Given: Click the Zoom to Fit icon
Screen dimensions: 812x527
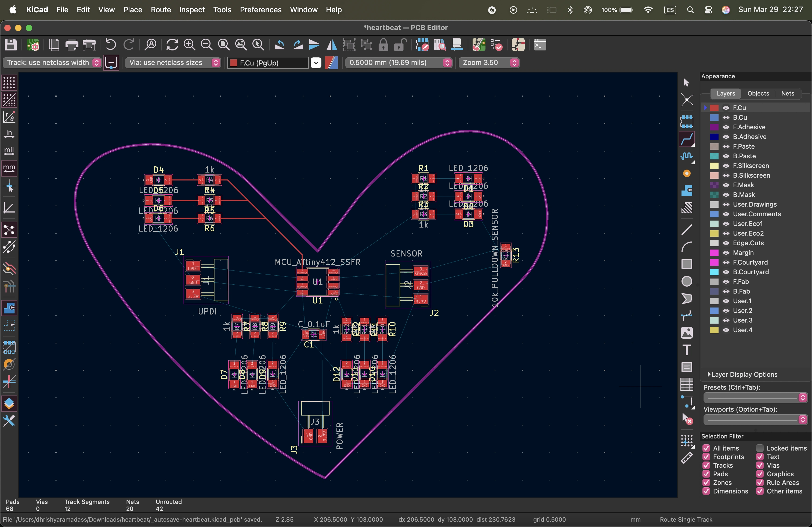Looking at the screenshot, I should tap(224, 45).
